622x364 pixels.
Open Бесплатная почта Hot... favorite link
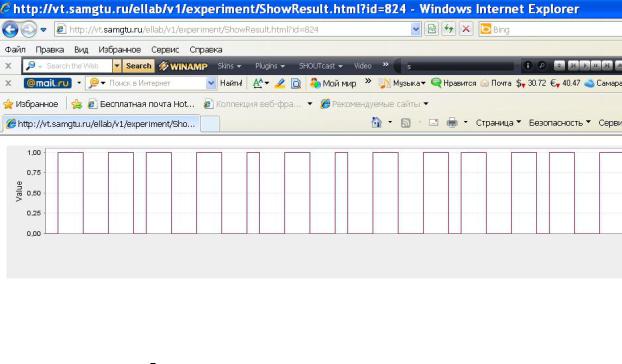click(141, 104)
